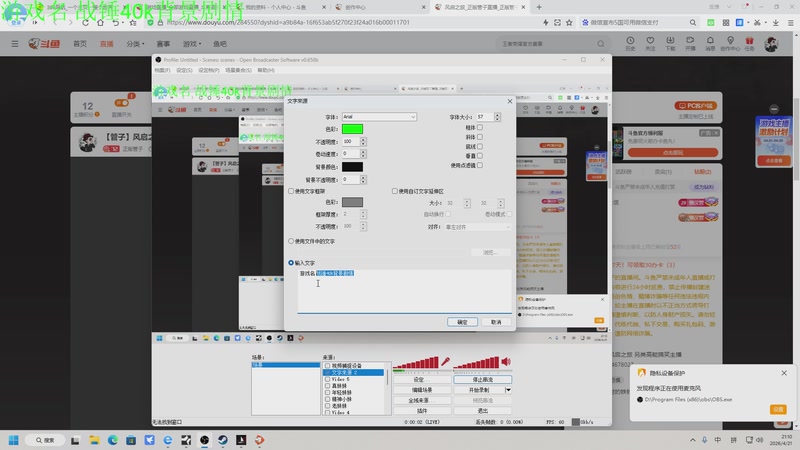Image resolution: width=800 pixels, height=450 pixels.
Task: Open OBS 帮助(H) menu
Action: click(266, 70)
